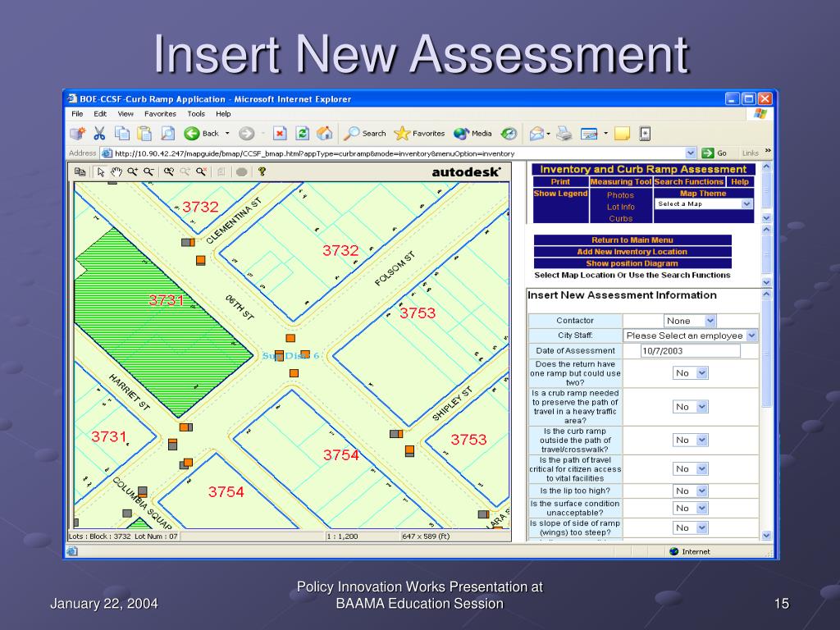Click the Help link in assessment panel
The image size is (840, 630).
[740, 181]
